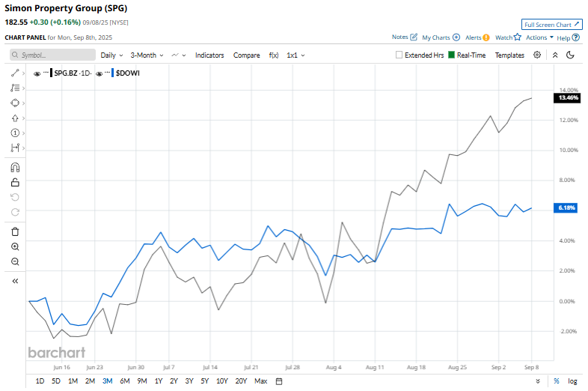Open the 1x1 grid layout dropdown
The height and width of the screenshot is (391, 588).
coord(295,55)
